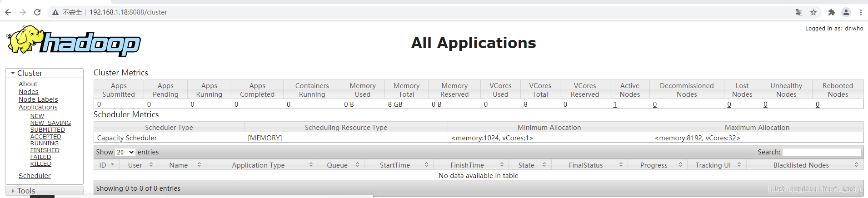
Task: Click the All Applications page heading
Action: 474,43
